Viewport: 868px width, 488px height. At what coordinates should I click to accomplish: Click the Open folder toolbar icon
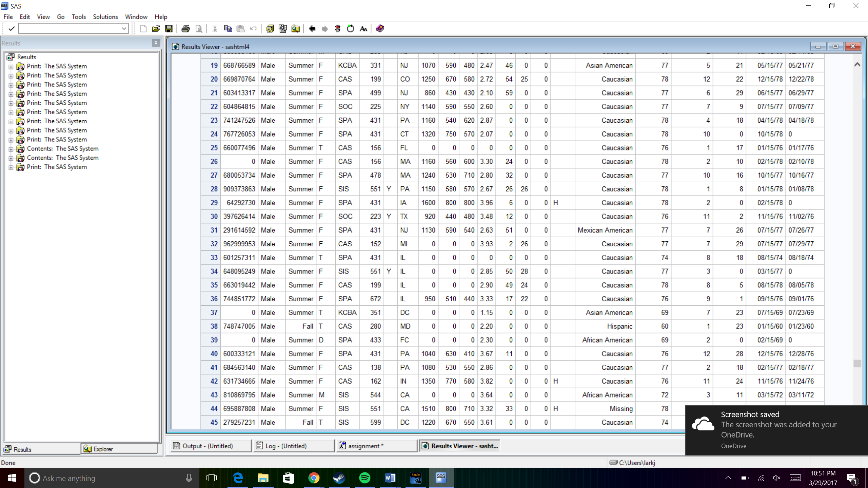[156, 29]
